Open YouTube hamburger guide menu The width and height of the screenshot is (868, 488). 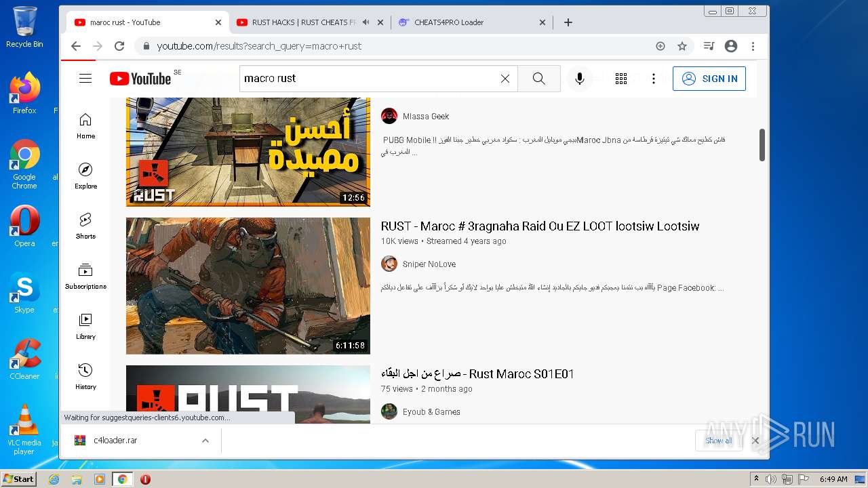[x=85, y=79]
